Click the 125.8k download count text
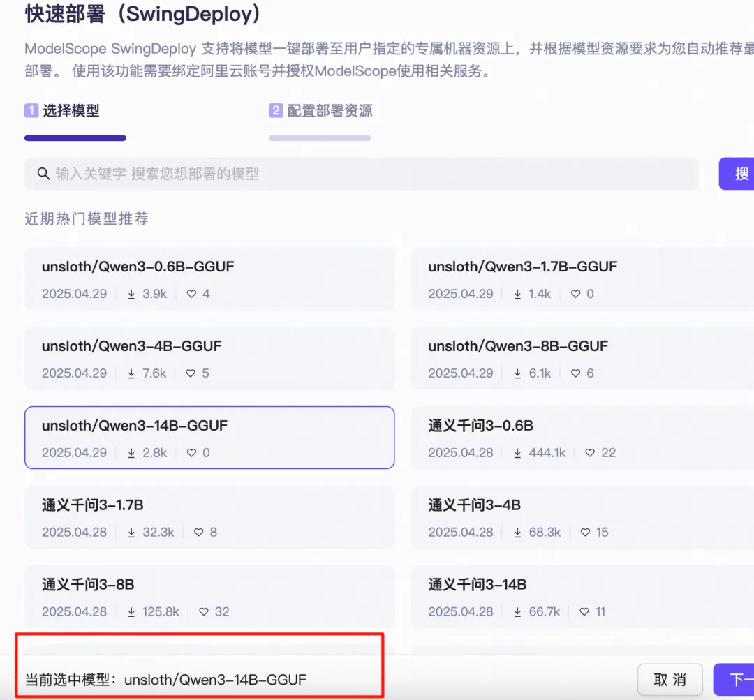The height and width of the screenshot is (700, 754). [x=161, y=611]
